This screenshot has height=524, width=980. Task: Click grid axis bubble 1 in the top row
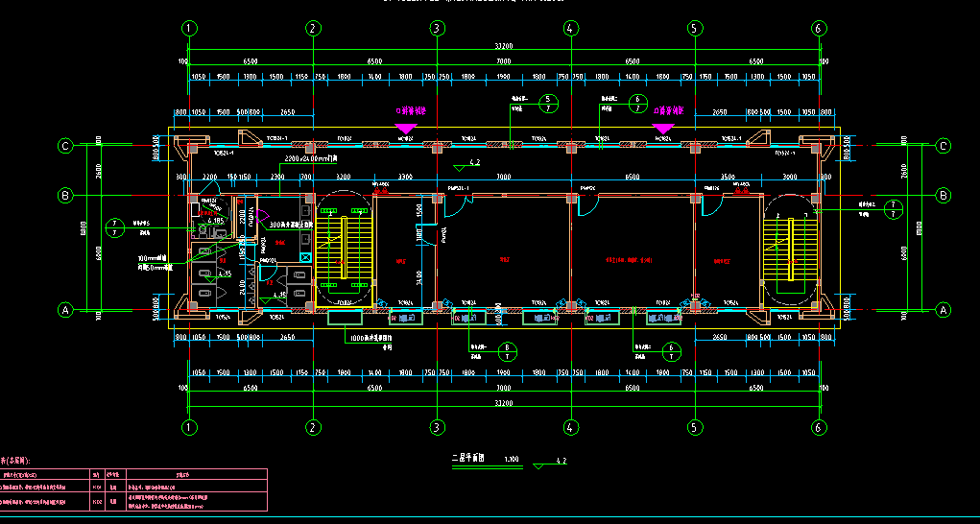click(x=189, y=28)
